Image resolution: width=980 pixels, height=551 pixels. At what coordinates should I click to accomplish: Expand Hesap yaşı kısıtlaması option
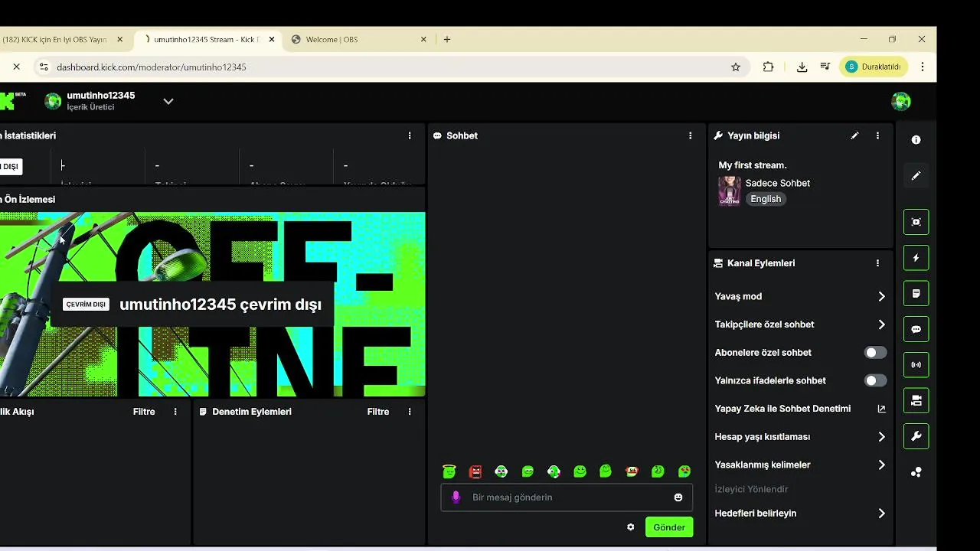[800, 437]
